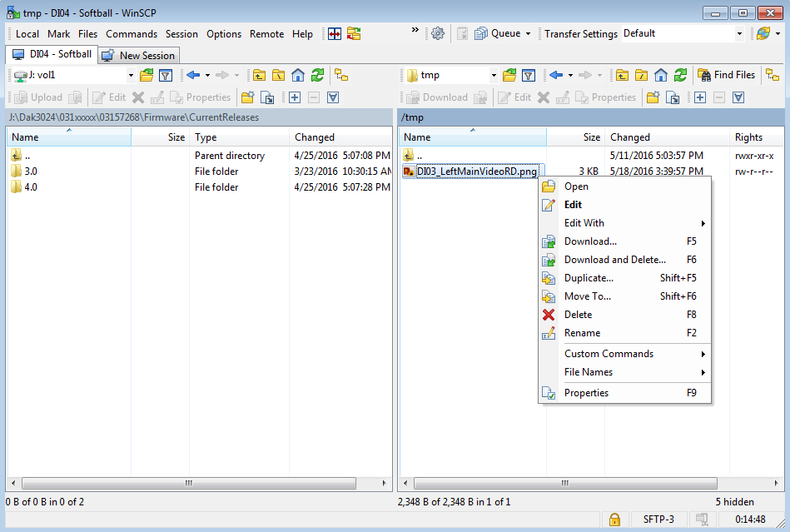Image resolution: width=790 pixels, height=532 pixels.
Task: Open the Find Files search tool
Action: tap(725, 74)
